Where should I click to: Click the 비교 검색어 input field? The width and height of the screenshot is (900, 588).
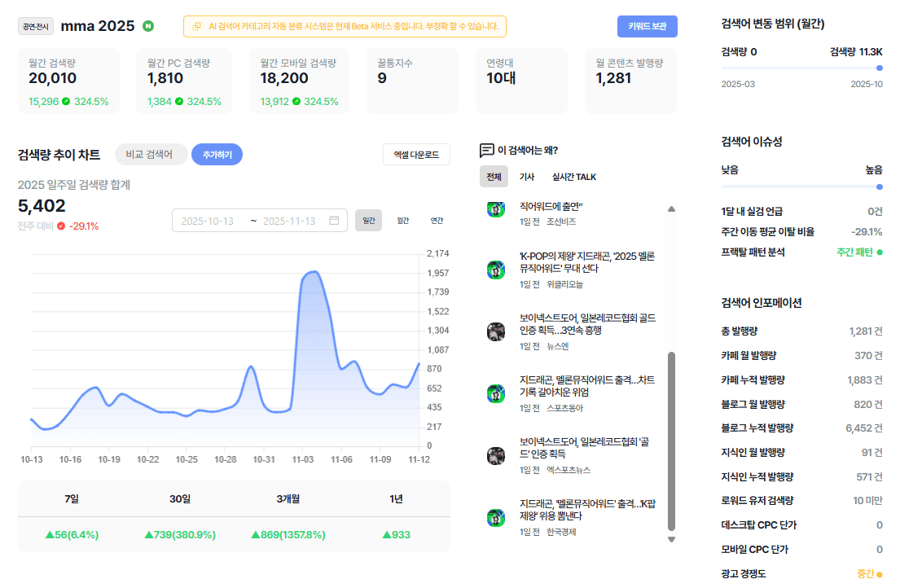(151, 154)
